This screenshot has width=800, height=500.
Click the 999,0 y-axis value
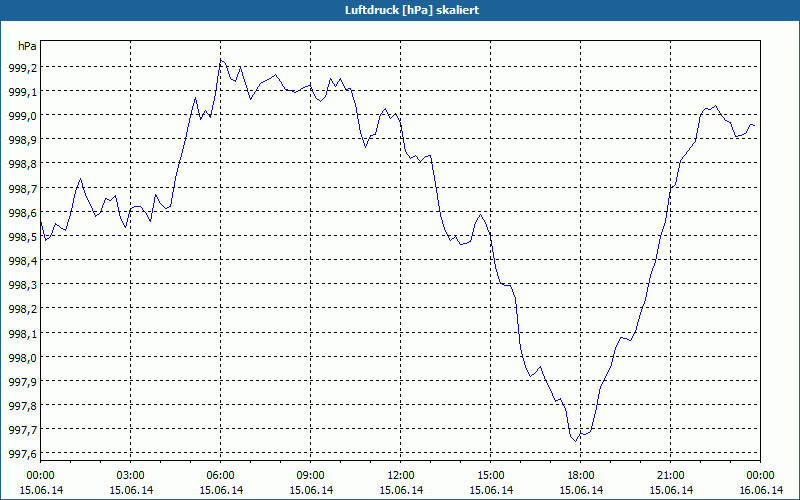[22, 116]
